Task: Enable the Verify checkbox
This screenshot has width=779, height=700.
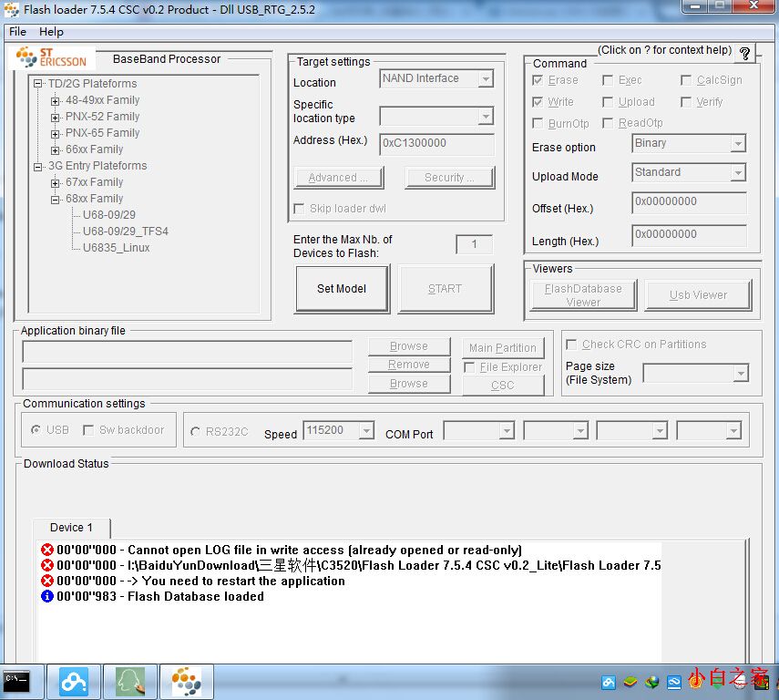Action: (x=685, y=102)
